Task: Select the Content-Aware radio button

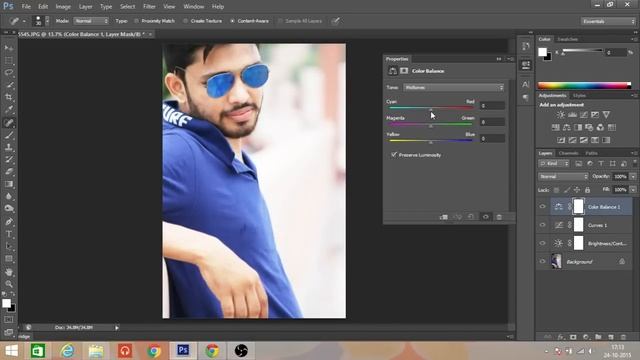Action: pyautogui.click(x=232, y=21)
